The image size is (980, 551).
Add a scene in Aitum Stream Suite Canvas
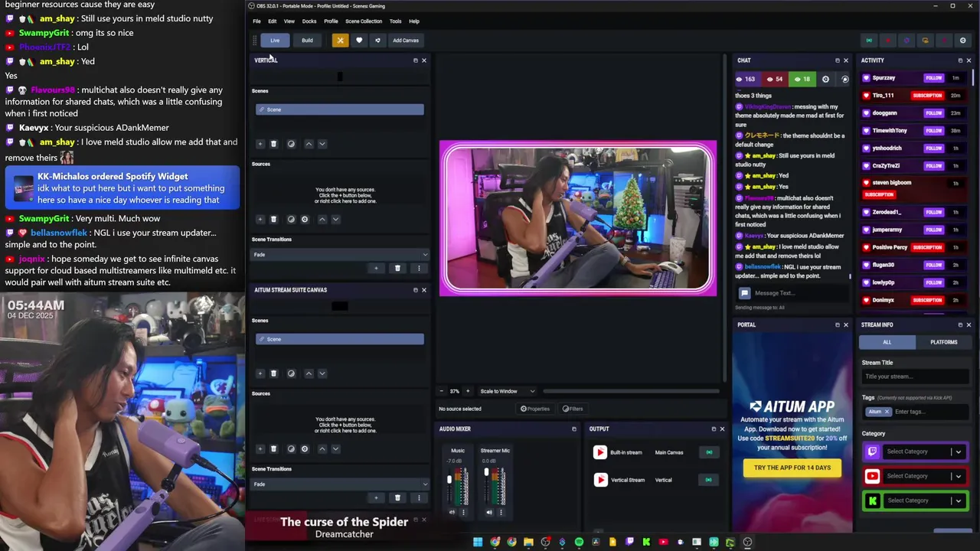pos(260,373)
